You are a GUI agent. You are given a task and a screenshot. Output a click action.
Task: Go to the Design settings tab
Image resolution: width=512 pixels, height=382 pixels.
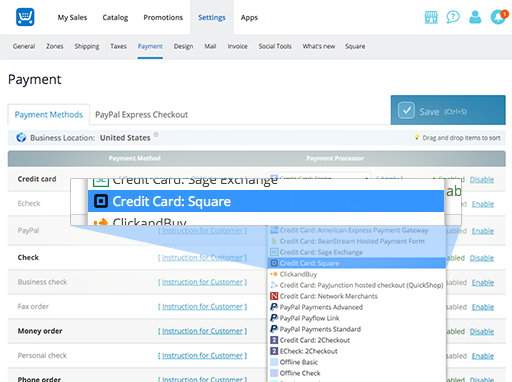point(183,46)
